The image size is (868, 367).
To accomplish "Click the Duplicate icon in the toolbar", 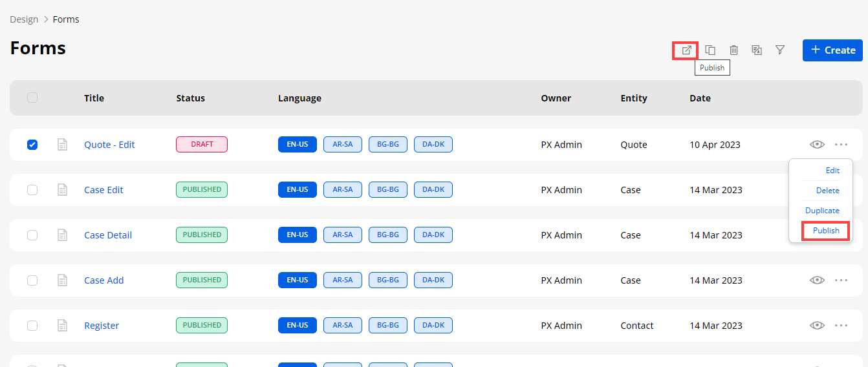I will pos(710,50).
